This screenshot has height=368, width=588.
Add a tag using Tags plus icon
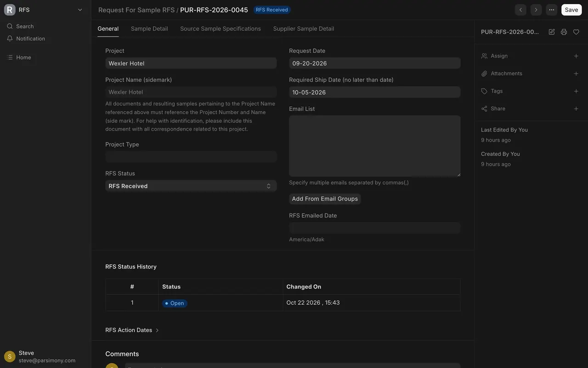tap(576, 91)
